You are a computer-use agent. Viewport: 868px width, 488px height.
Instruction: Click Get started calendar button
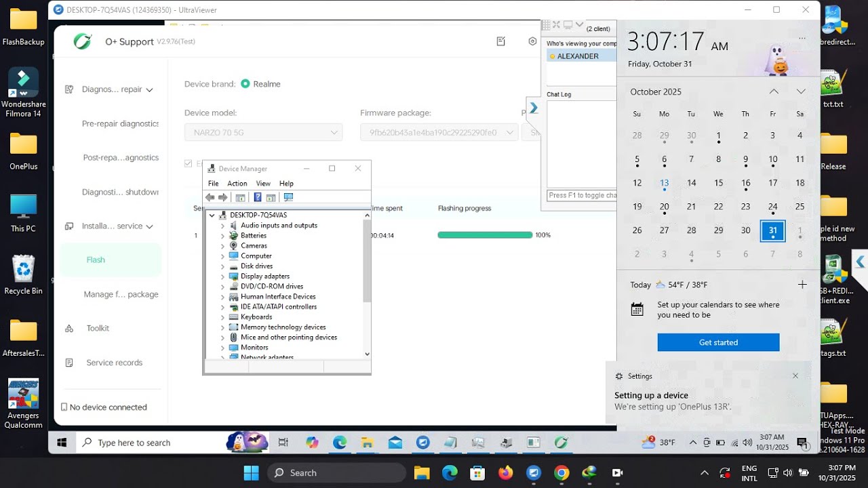point(718,342)
